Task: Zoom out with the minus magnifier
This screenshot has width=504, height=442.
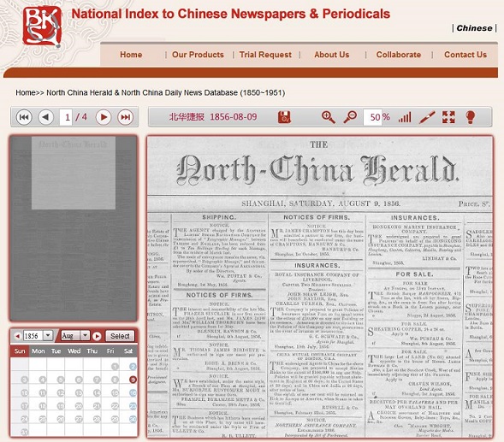Action: pyautogui.click(x=350, y=117)
